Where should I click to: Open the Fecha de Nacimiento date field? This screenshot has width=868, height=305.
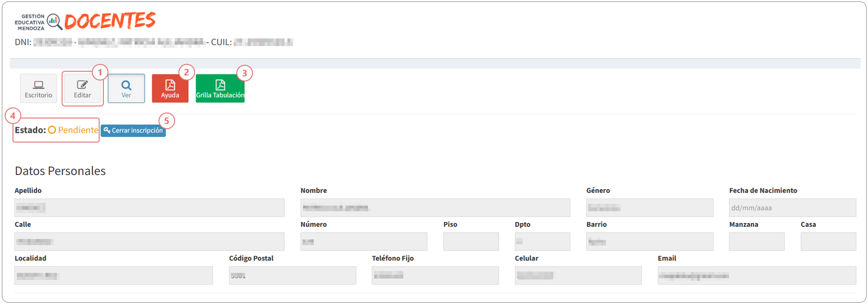coord(792,208)
